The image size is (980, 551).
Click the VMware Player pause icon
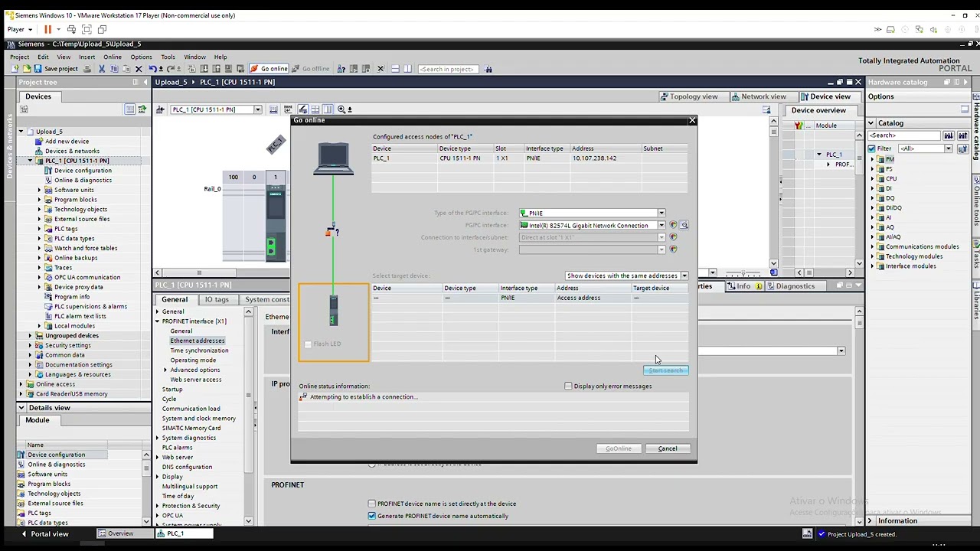click(x=47, y=29)
